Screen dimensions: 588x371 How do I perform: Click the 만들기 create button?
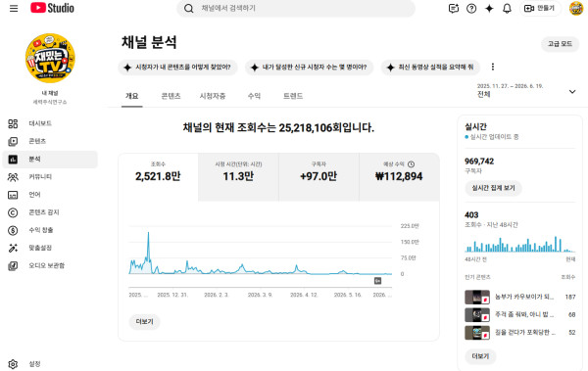540,8
